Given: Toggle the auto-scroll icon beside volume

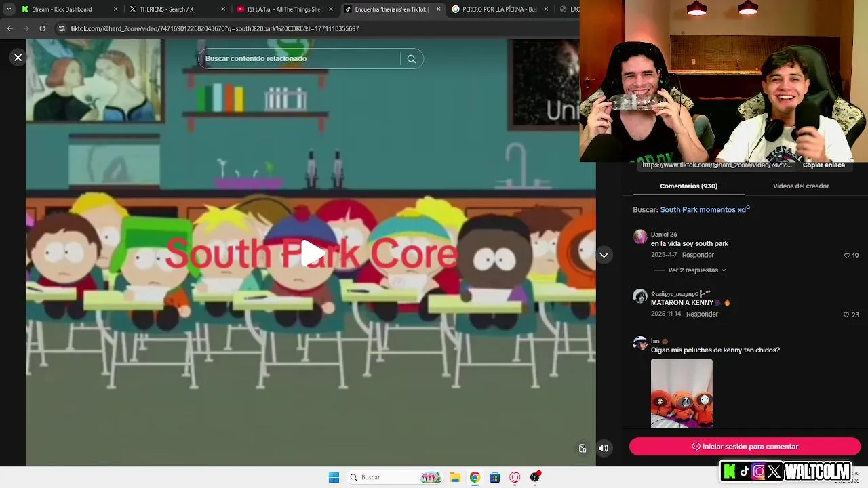Looking at the screenshot, I should point(583,448).
